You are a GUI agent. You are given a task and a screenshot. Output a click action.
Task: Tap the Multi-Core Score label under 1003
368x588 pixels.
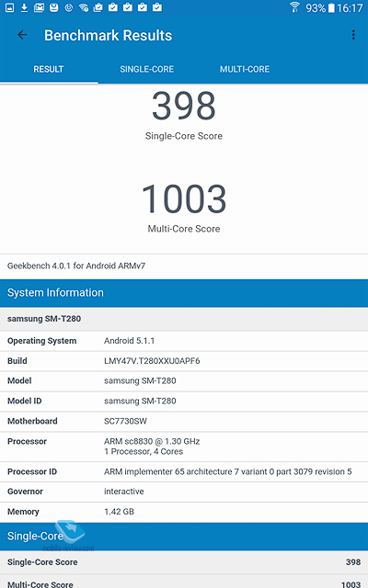coord(184,229)
